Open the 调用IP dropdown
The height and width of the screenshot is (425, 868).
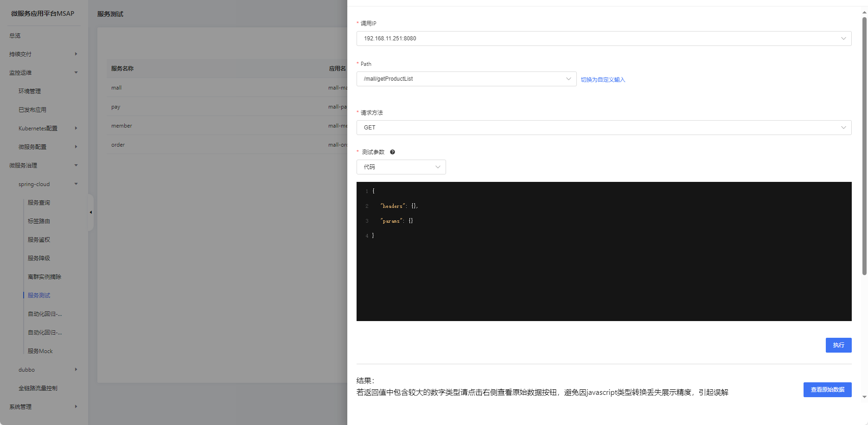click(x=604, y=39)
